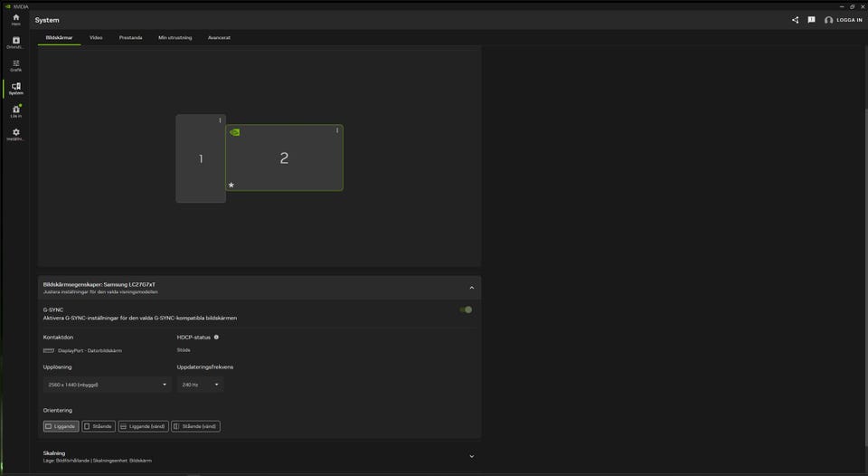Open the three-dot menu on display 1
This screenshot has height=476, width=868.
tap(220, 120)
